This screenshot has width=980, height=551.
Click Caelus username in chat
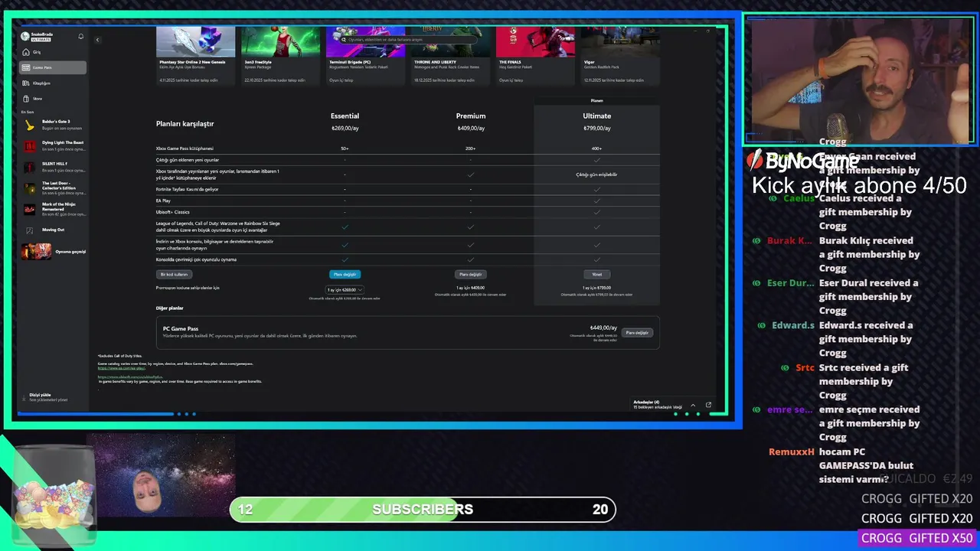click(x=799, y=198)
